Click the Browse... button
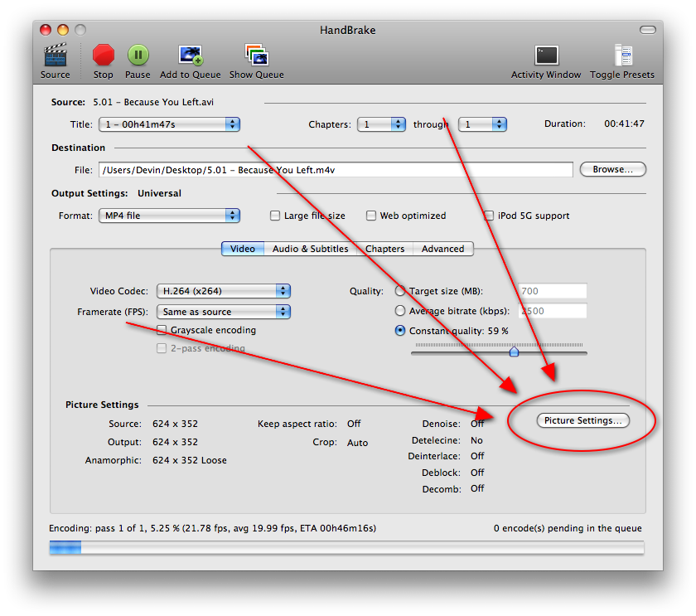 (613, 169)
